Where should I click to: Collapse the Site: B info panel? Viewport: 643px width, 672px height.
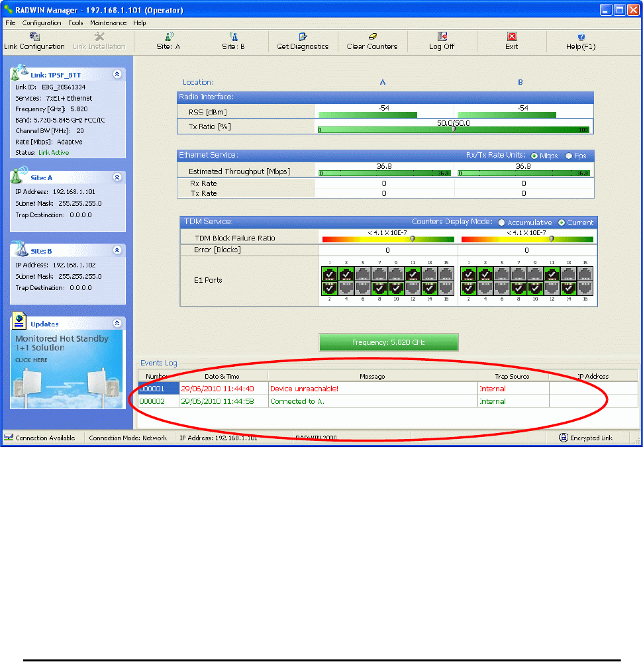pyautogui.click(x=117, y=250)
